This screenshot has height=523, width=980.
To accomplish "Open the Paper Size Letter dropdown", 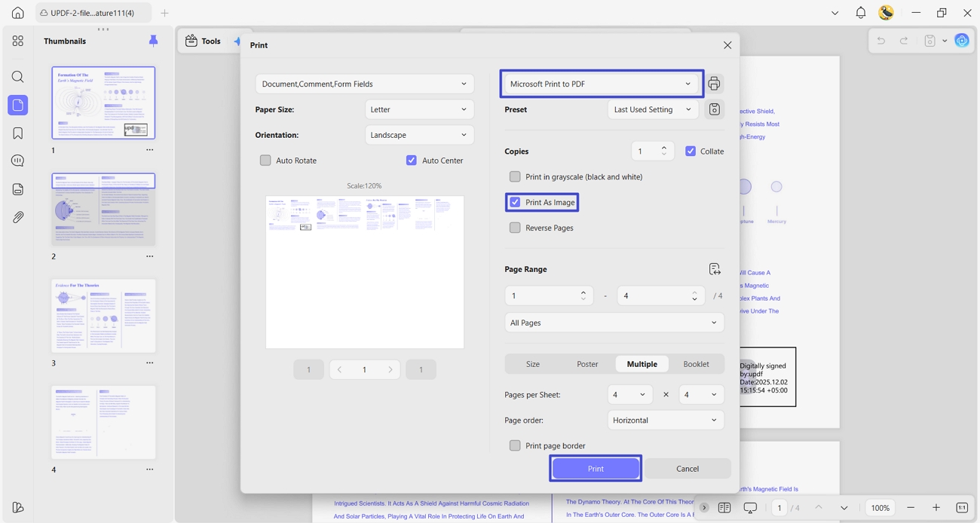I will (x=419, y=109).
